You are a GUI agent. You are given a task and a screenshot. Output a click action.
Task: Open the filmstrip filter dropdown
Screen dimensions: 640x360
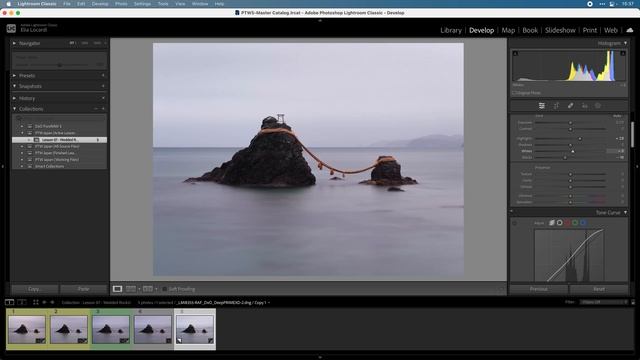click(x=603, y=302)
